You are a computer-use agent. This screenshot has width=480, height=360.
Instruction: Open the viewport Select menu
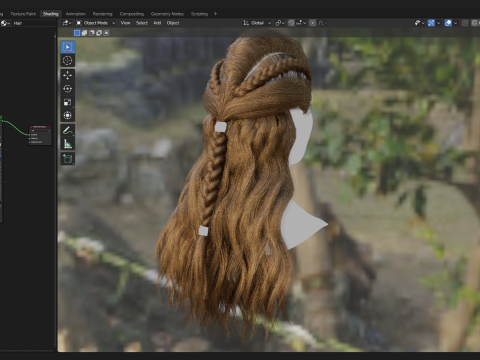click(x=142, y=23)
